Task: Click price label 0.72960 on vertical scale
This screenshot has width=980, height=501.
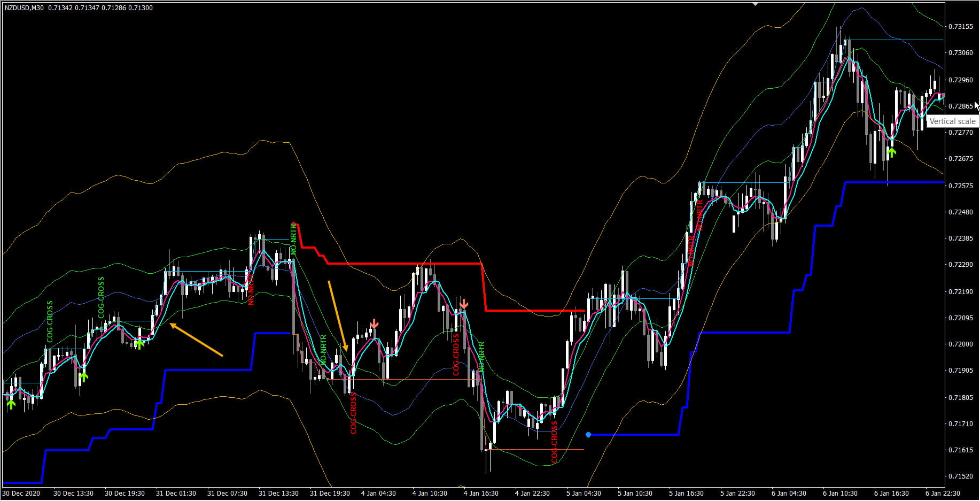Action: (961, 80)
